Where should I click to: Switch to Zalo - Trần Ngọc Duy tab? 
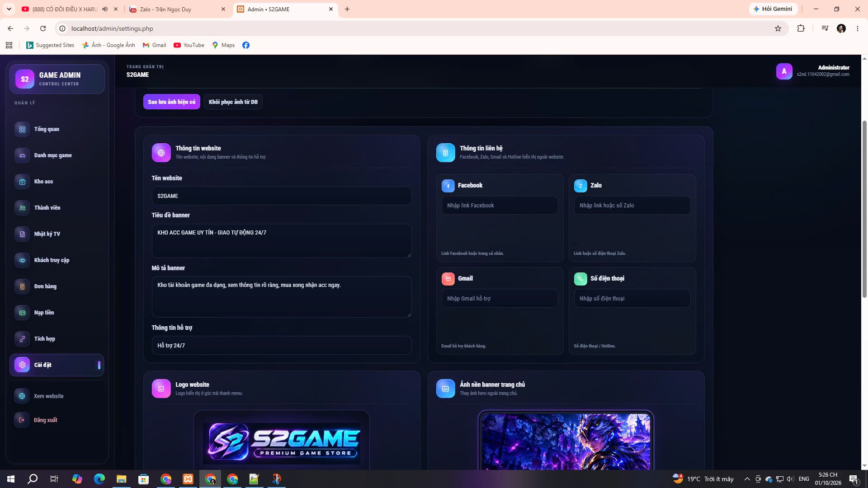178,9
